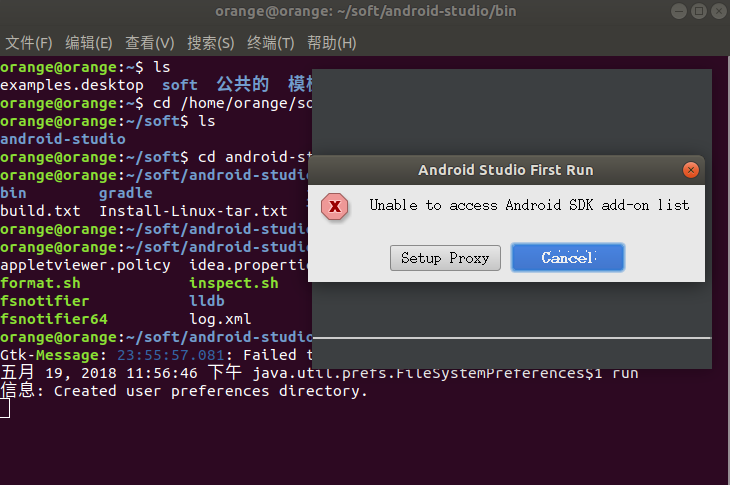
Task: Click 'appletviewer.policy' in terminal listing
Action: (85, 266)
